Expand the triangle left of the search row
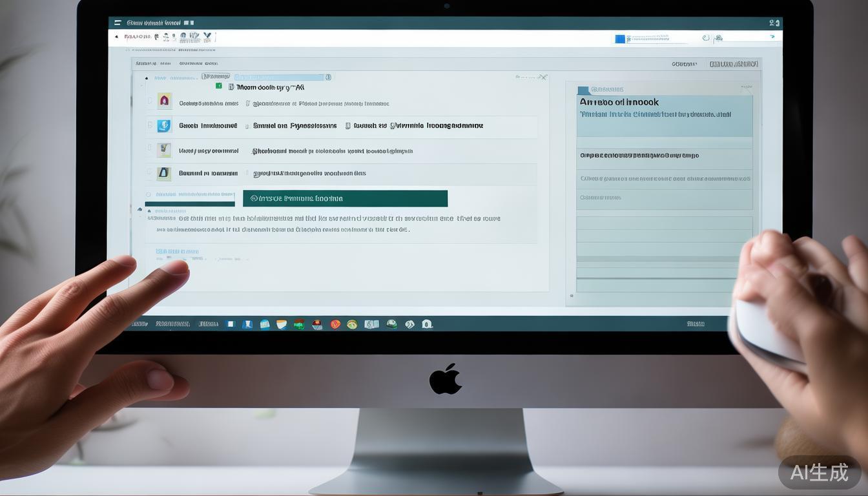The image size is (868, 496). click(x=147, y=78)
